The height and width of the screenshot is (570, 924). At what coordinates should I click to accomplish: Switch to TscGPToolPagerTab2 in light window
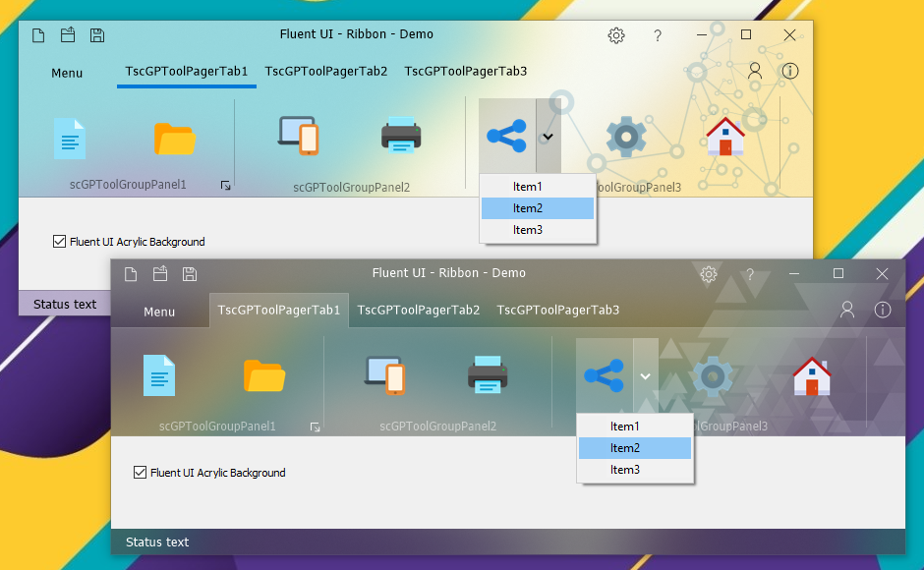326,72
